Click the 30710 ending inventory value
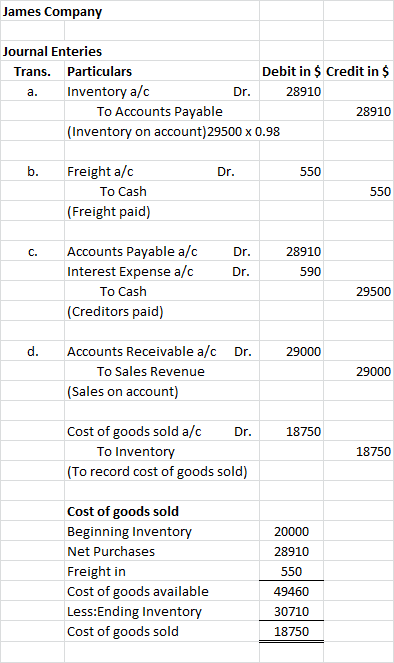The height and width of the screenshot is (663, 394). click(291, 611)
